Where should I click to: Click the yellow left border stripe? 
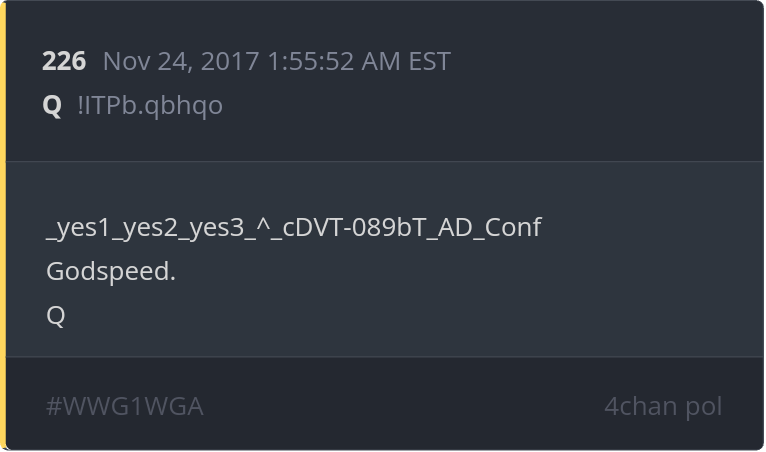pos(3,226)
